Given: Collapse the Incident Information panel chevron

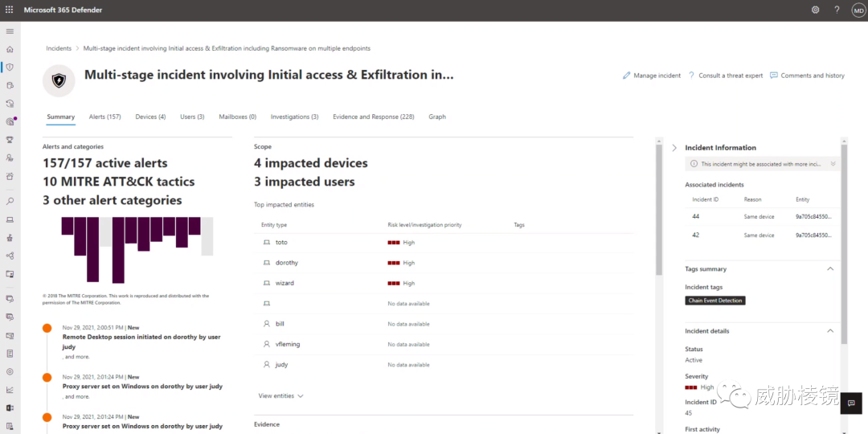Looking at the screenshot, I should [674, 148].
